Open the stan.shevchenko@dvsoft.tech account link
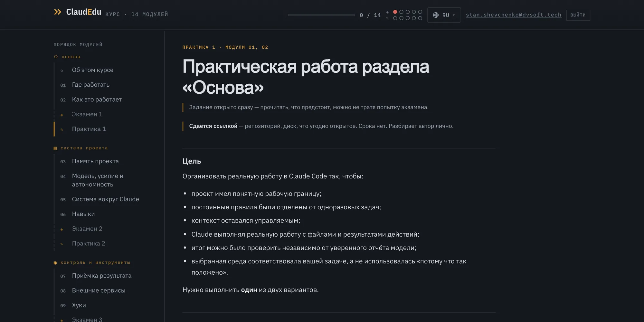644x322 pixels. [513, 15]
